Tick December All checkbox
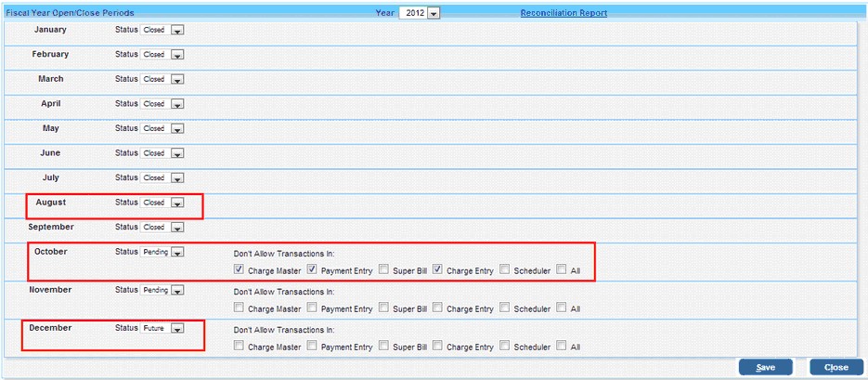This screenshot has width=868, height=380. 562,347
